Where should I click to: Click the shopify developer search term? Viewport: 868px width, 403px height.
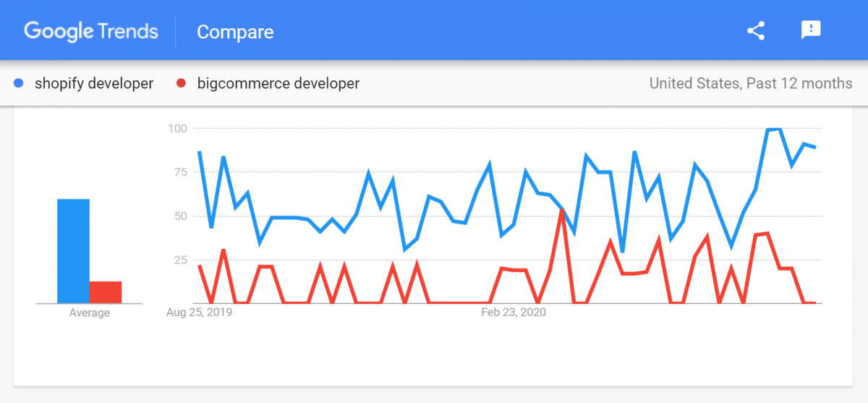(x=94, y=84)
